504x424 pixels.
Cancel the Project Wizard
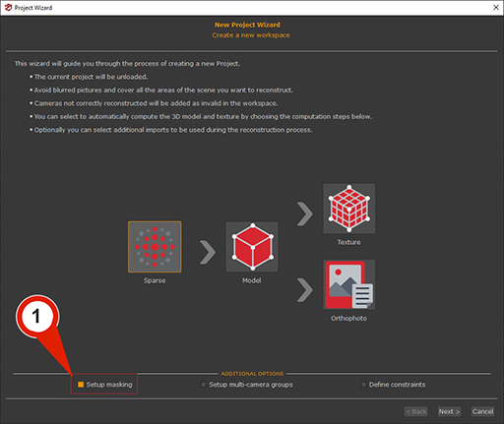[x=482, y=411]
